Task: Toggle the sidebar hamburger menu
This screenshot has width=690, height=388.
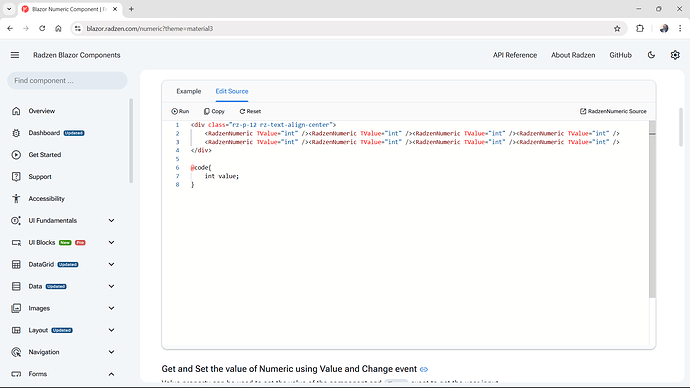Action: 15,55
